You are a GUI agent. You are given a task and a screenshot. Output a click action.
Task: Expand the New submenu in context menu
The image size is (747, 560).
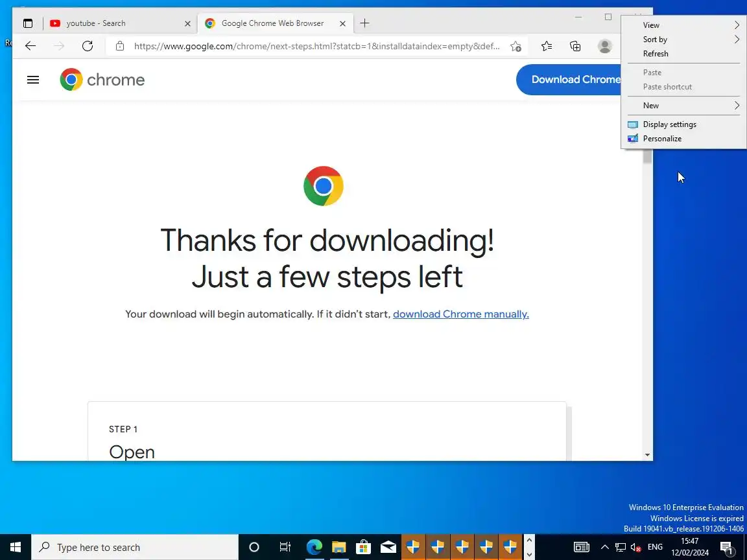[683, 106]
